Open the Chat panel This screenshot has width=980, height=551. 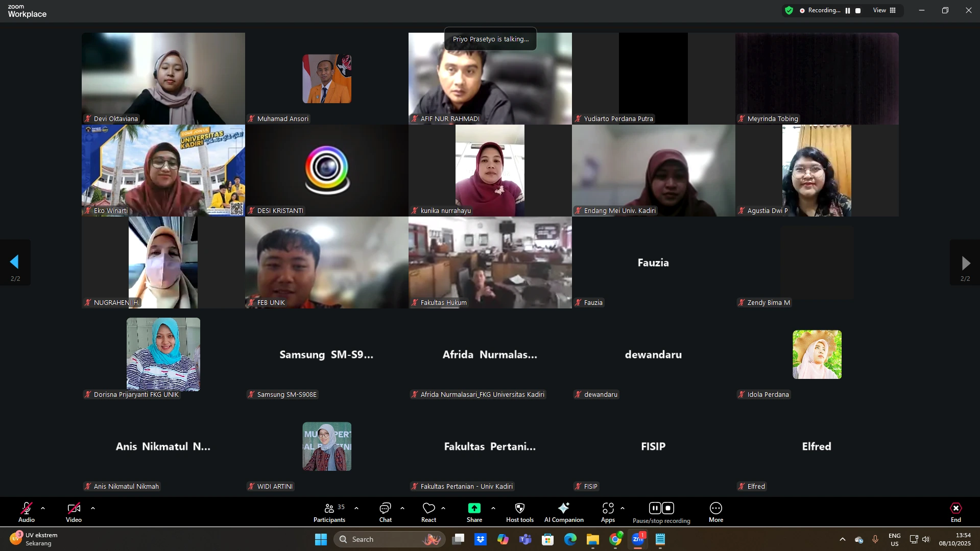coord(385,512)
